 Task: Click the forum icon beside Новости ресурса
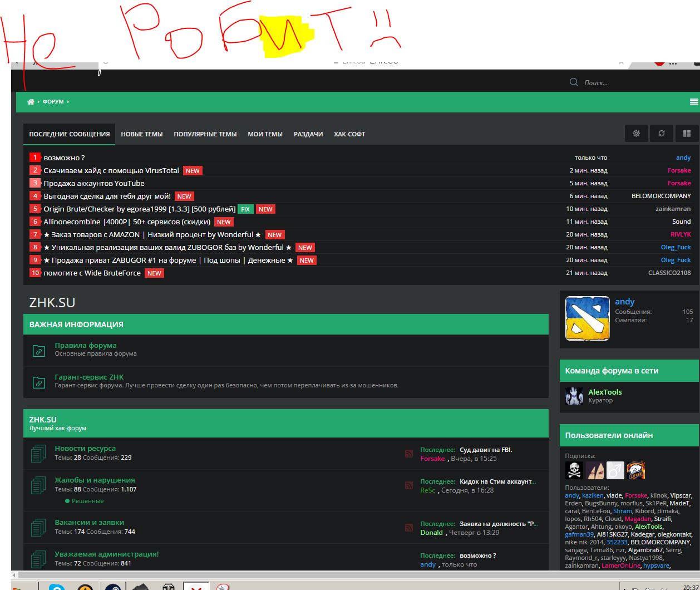[38, 453]
